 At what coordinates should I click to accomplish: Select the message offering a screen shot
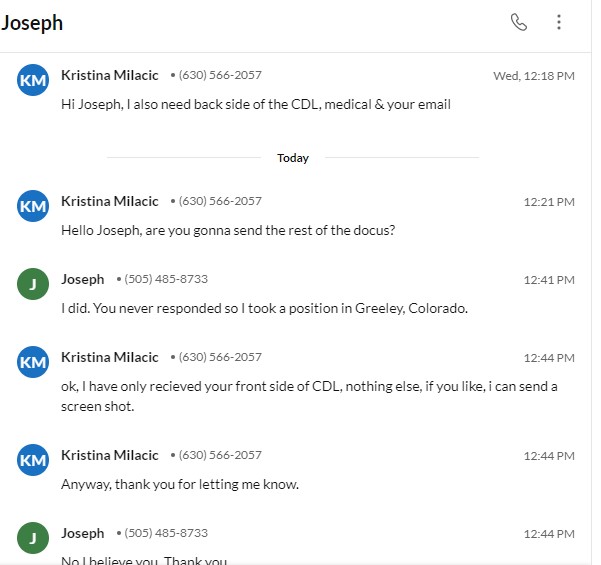(x=309, y=396)
